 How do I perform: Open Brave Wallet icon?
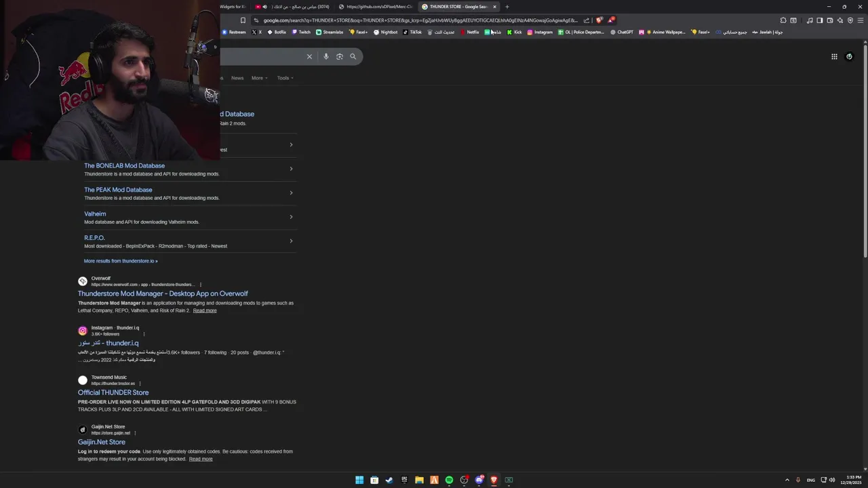coord(830,20)
